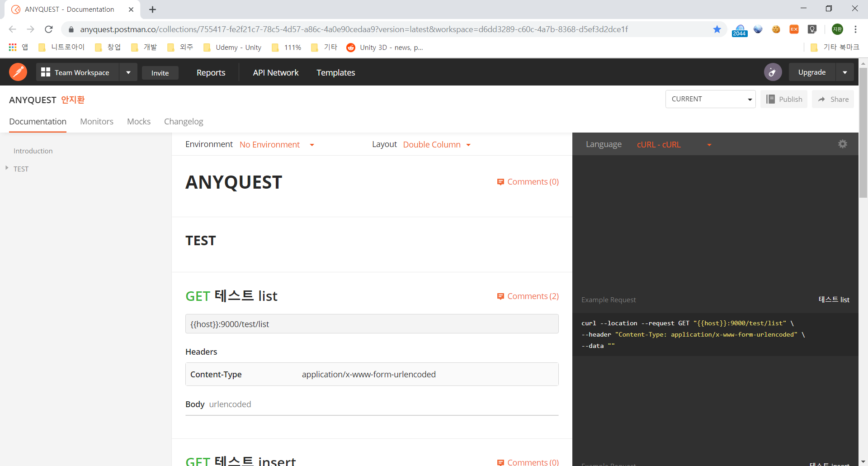
Task: Click the TEST folder heading
Action: pyautogui.click(x=201, y=241)
